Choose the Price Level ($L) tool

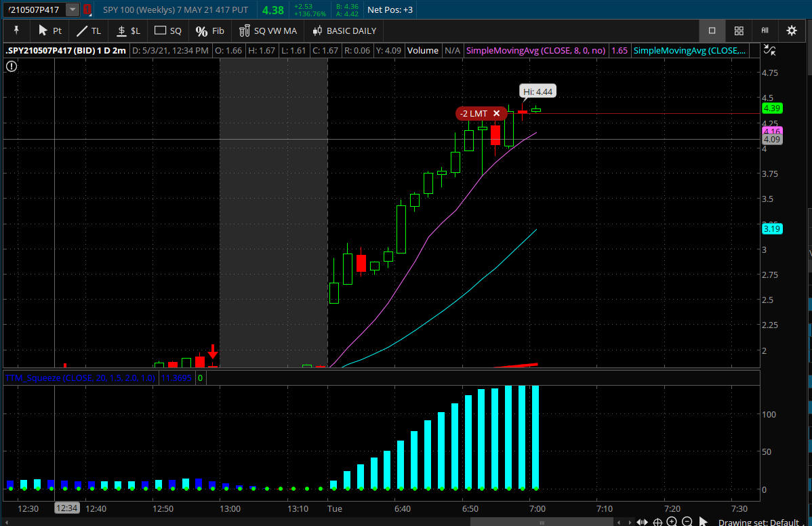(x=128, y=31)
